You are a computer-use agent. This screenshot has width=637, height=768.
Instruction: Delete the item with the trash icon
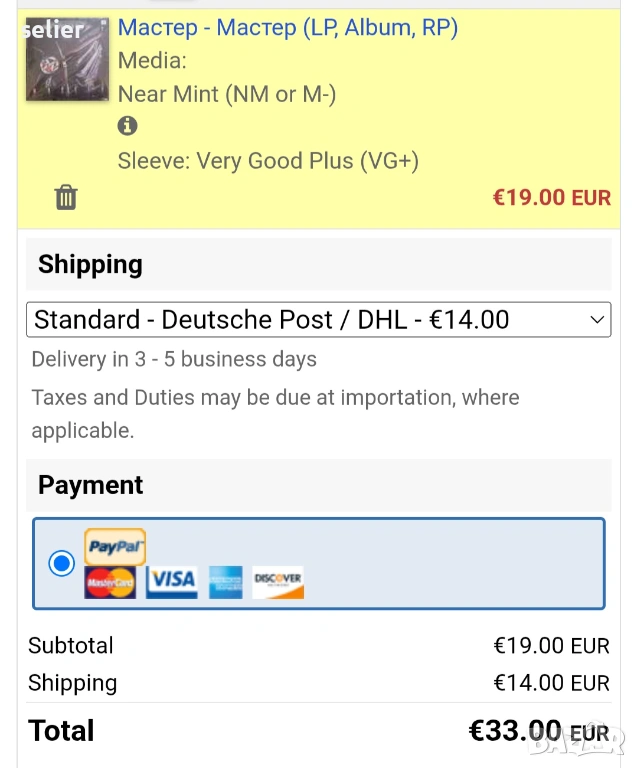pos(66,197)
